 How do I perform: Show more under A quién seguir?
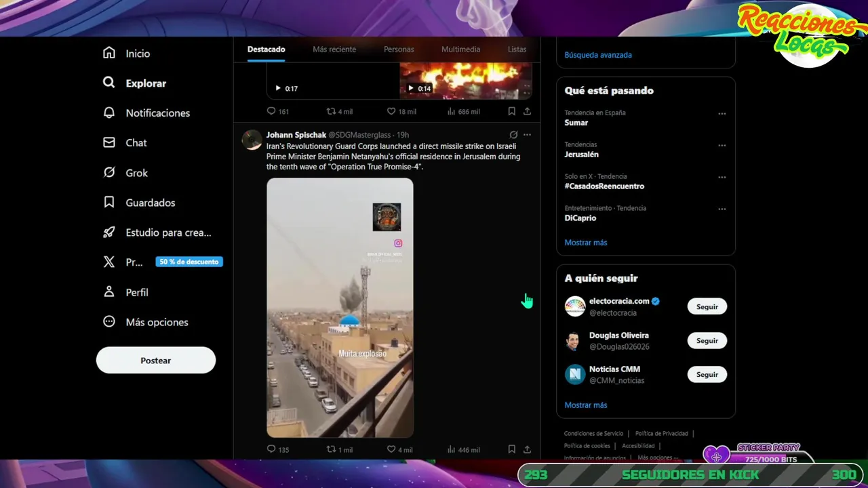click(586, 405)
